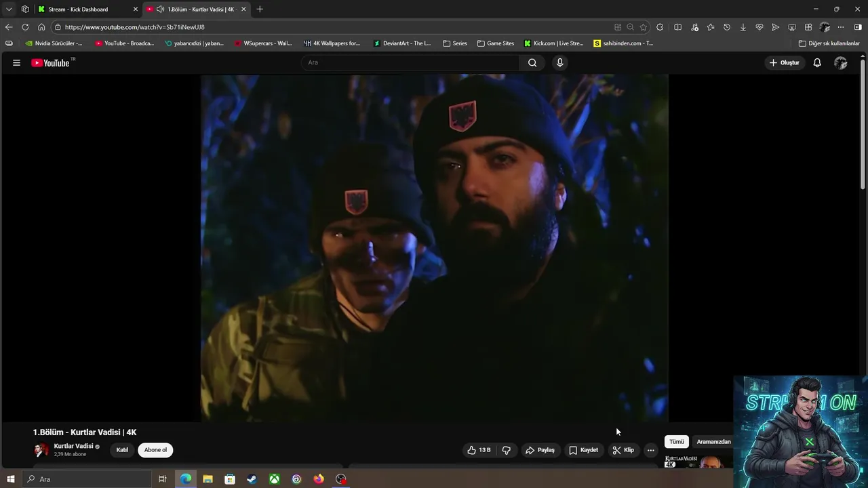The width and height of the screenshot is (868, 488).
Task: Open yabancıdizi bookmark
Action: pyautogui.click(x=194, y=43)
